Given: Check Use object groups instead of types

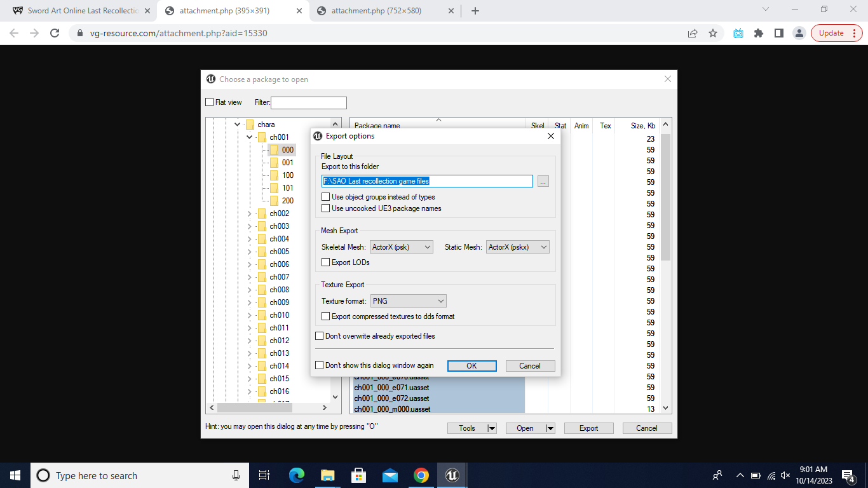Looking at the screenshot, I should (x=326, y=197).
